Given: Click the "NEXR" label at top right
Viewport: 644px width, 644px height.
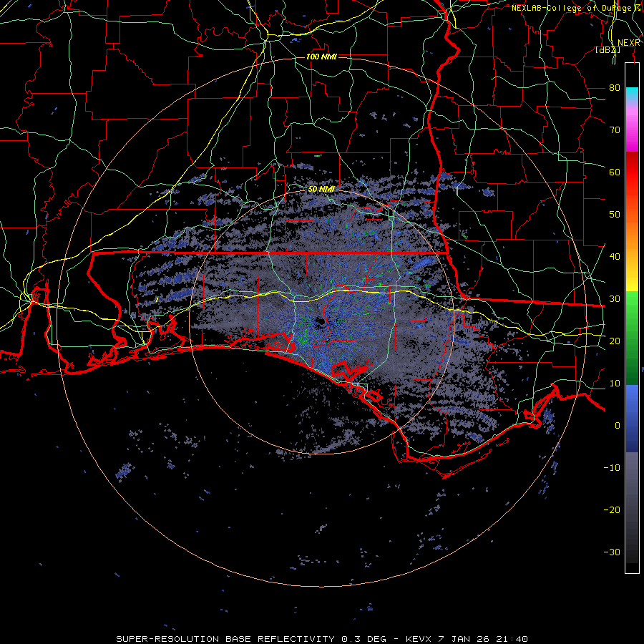Looking at the screenshot, I should point(628,43).
